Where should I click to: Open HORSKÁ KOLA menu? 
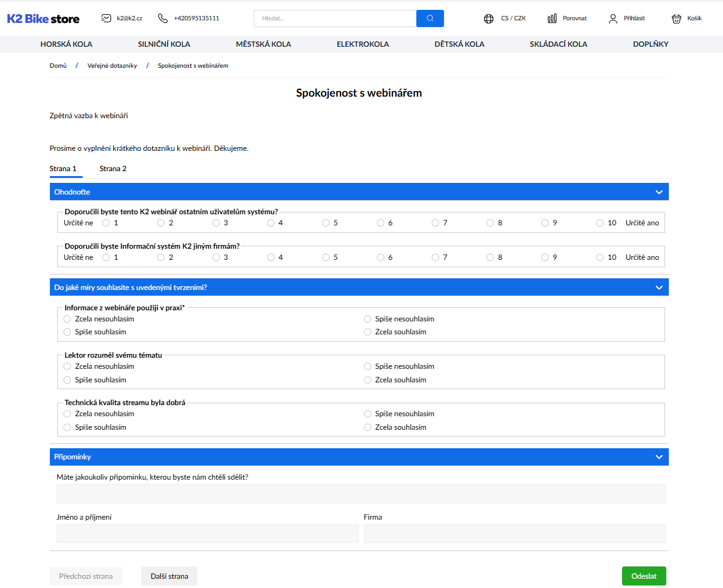tap(67, 44)
